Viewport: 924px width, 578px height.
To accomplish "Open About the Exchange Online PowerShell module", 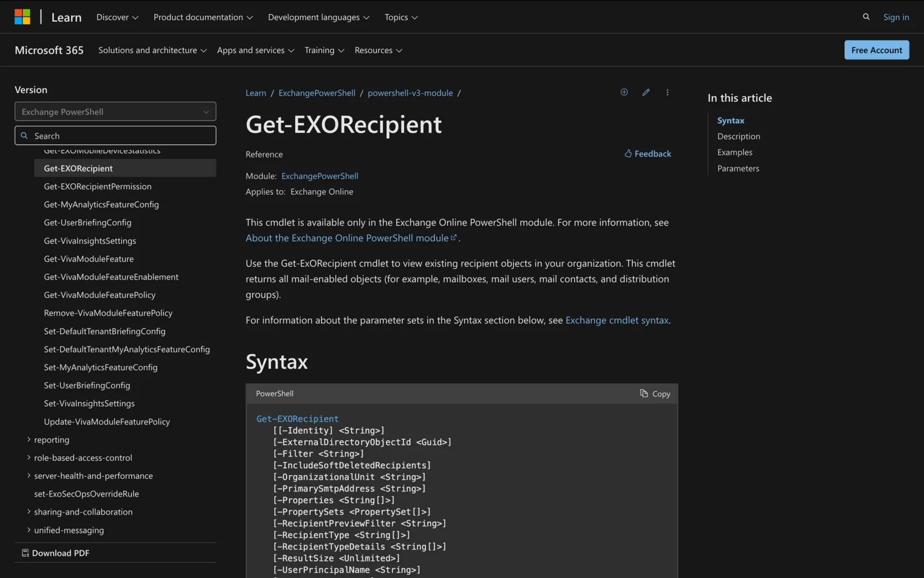I will click(x=351, y=238).
